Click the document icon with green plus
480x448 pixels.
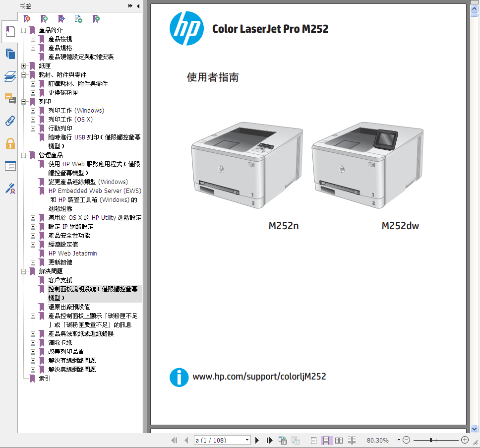tap(78, 19)
